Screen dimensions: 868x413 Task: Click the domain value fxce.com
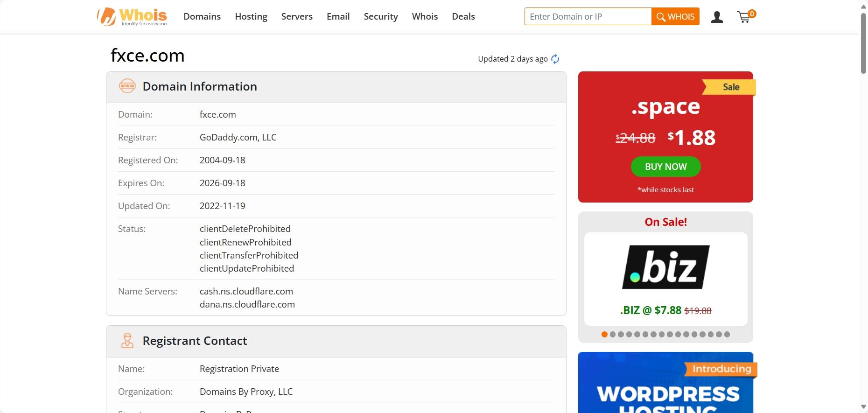click(x=218, y=114)
